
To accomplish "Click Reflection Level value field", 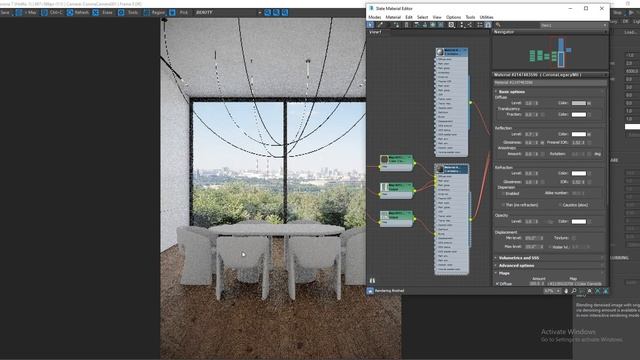I will click(x=530, y=134).
